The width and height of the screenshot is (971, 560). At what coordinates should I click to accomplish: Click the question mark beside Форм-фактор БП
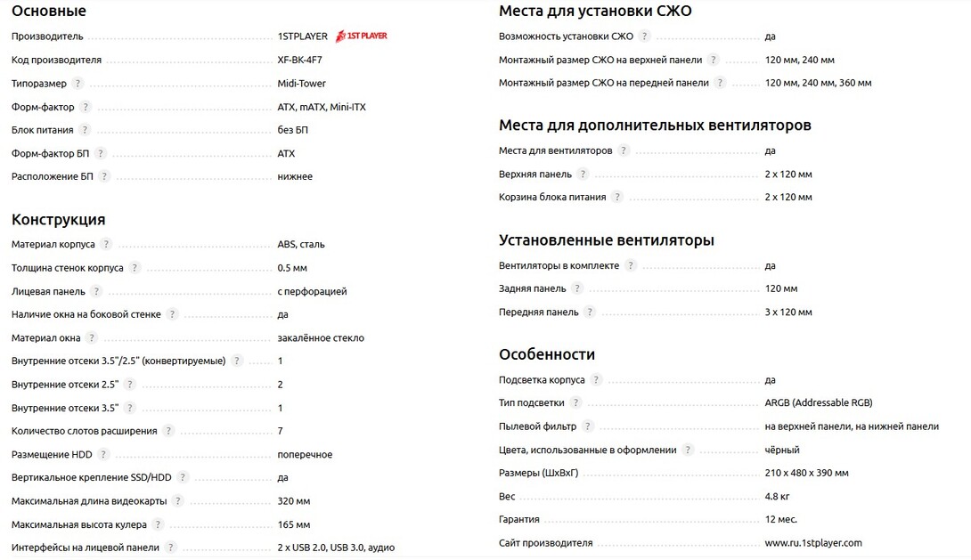click(101, 153)
